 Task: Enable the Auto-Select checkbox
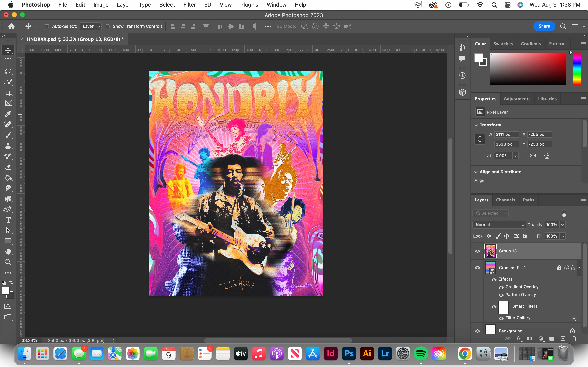(47, 26)
